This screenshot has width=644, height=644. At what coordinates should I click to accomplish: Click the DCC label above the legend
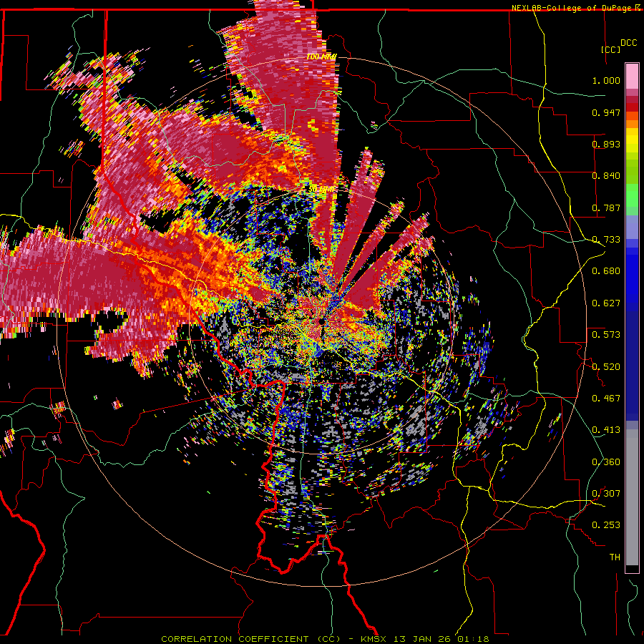628,43
